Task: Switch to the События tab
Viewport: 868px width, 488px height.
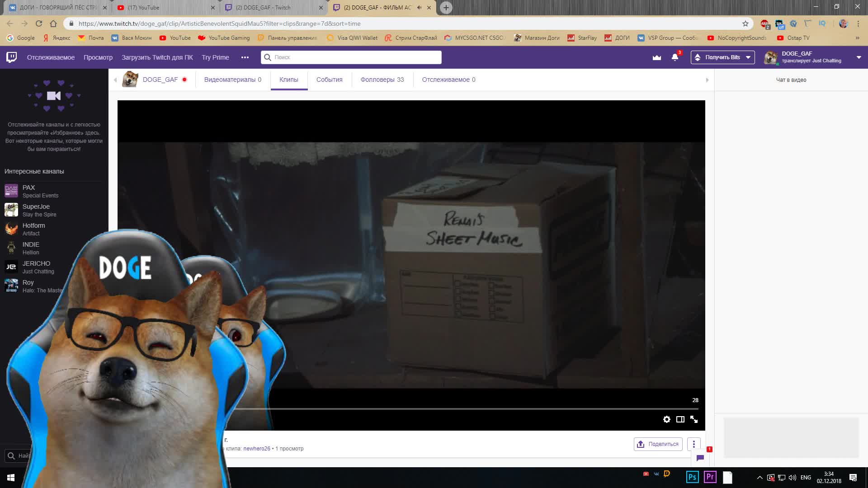Action: click(329, 80)
